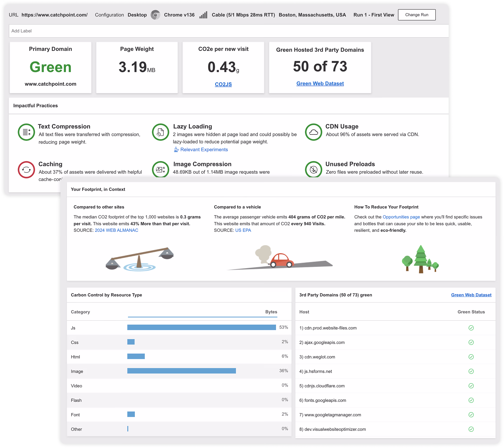Go to the Opportunities page link
504x448 pixels.
401,217
